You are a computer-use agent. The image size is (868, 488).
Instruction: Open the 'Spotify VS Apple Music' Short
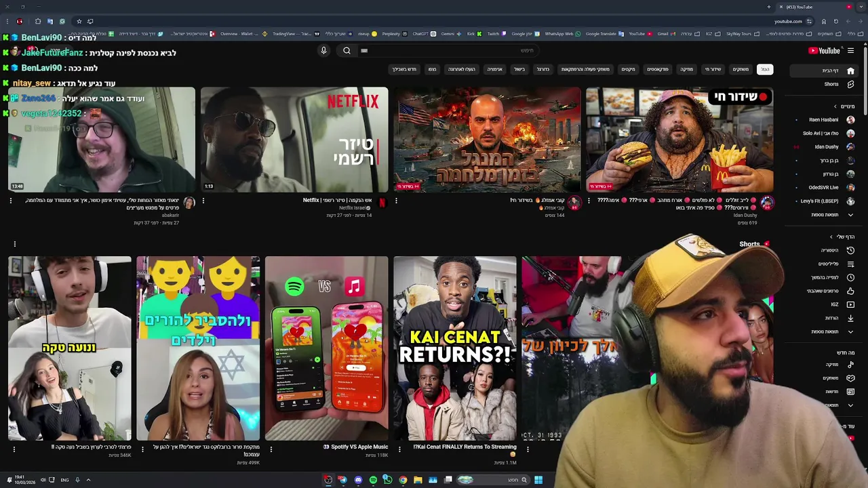326,348
